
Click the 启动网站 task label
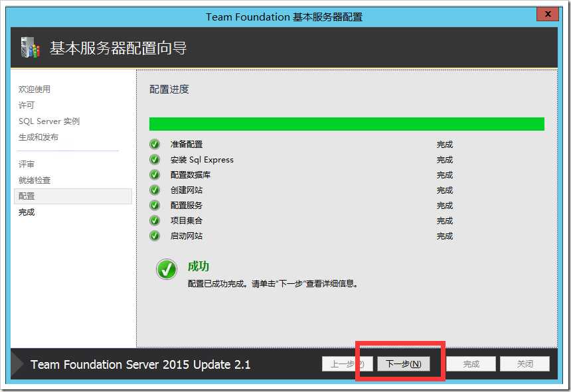(187, 236)
